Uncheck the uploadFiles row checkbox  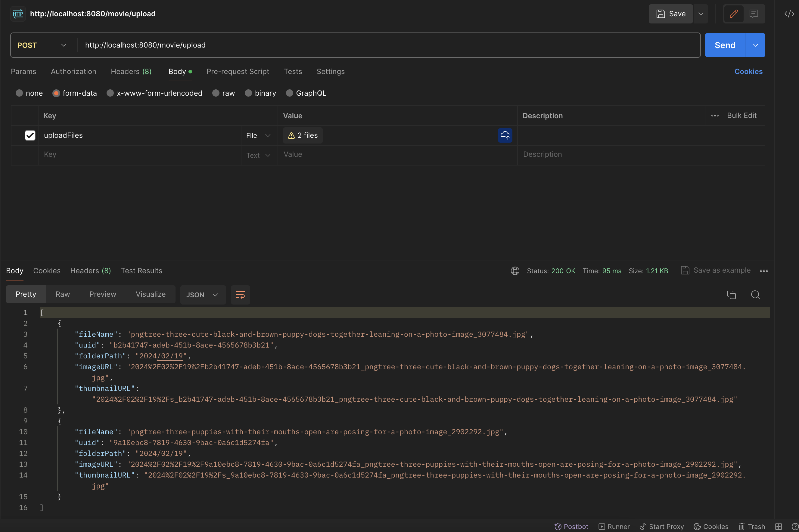pyautogui.click(x=30, y=135)
